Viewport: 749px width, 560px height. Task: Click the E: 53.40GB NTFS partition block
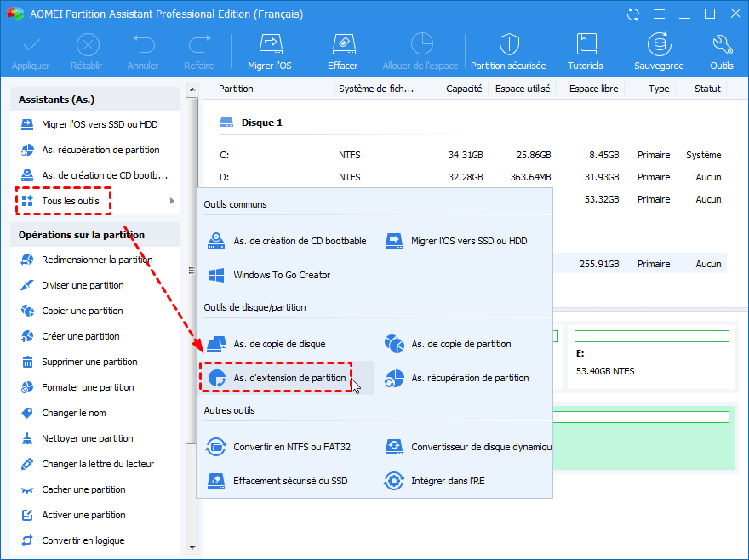tap(652, 356)
